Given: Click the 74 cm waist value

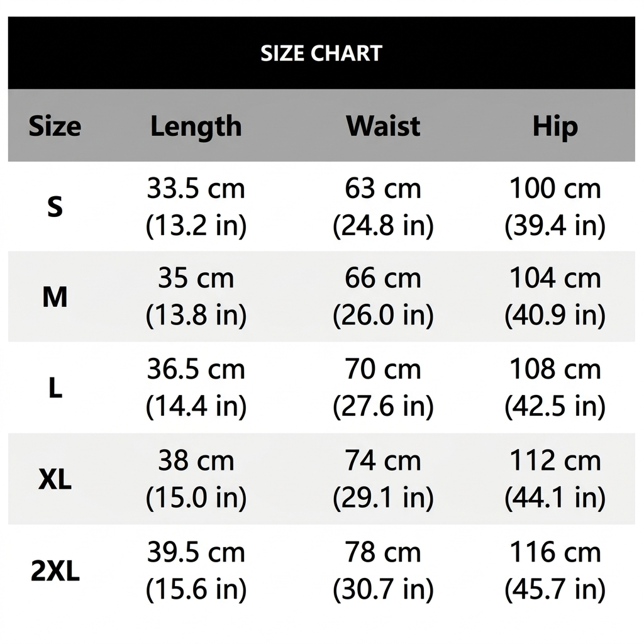Looking at the screenshot, I should tap(383, 460).
